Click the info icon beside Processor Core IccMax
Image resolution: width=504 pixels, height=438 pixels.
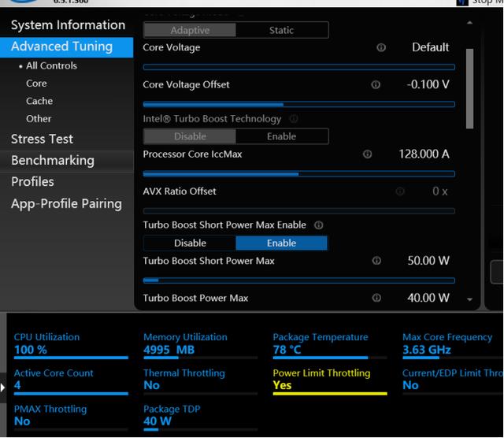[367, 154]
